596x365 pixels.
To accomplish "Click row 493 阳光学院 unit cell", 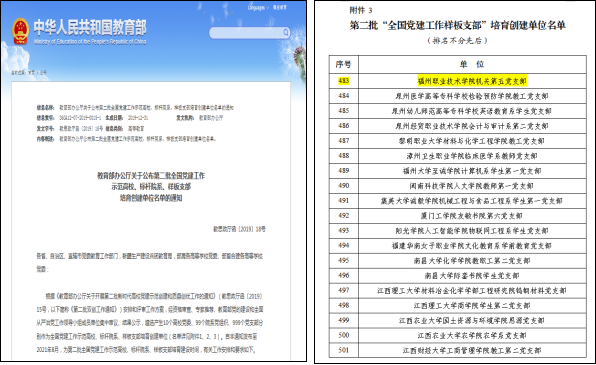I will coord(472,230).
